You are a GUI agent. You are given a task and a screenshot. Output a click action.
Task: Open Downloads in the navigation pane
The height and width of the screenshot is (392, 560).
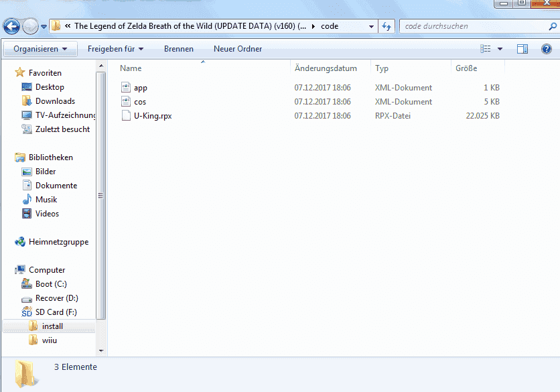click(x=55, y=101)
